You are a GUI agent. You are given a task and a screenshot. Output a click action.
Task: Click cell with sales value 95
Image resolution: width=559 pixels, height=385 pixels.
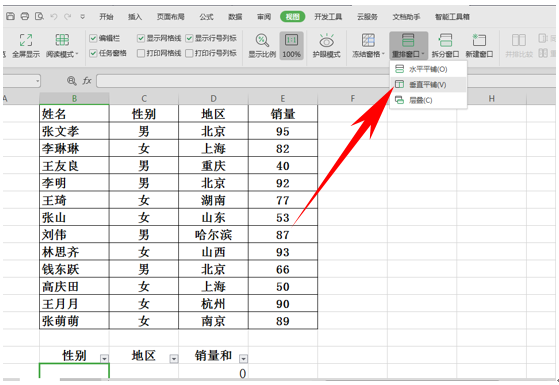[283, 131]
